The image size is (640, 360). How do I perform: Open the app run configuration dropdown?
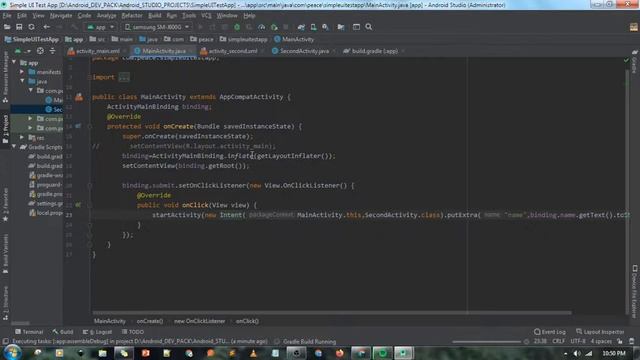click(100, 27)
